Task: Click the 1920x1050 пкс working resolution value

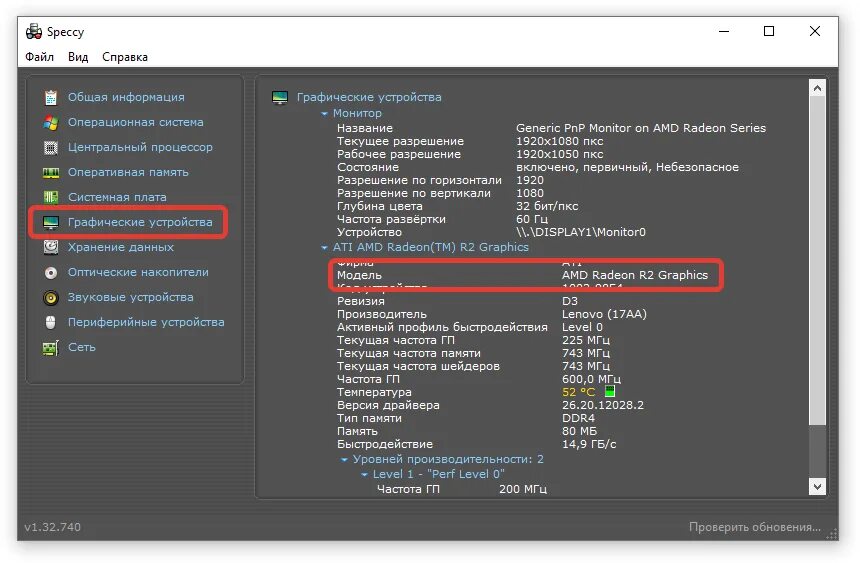Action: [x=559, y=155]
